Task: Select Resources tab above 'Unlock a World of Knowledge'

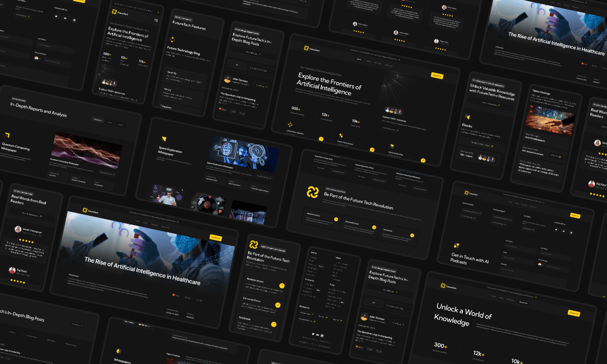Action: click(523, 303)
